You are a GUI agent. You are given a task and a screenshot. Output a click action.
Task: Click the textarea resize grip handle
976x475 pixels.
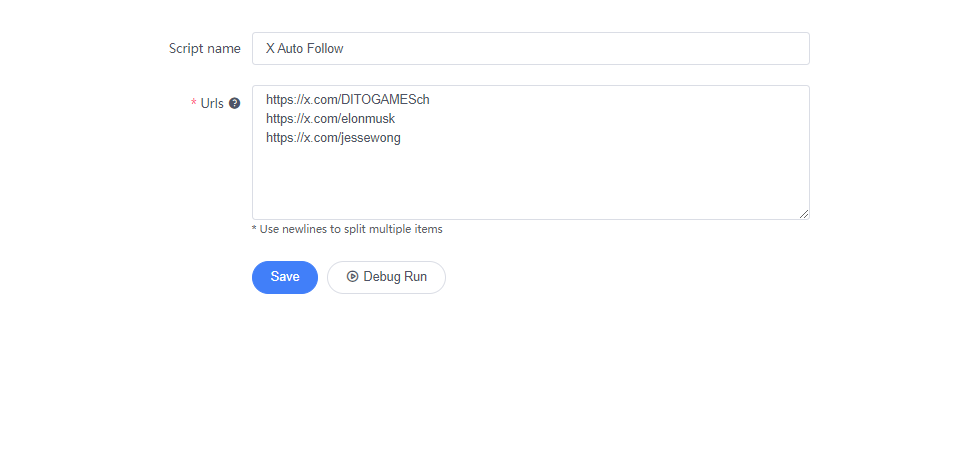coord(804,214)
